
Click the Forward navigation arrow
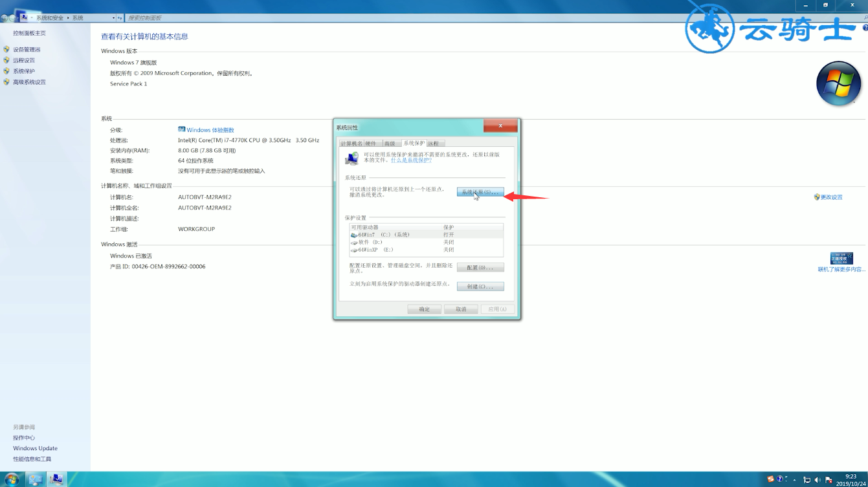click(13, 18)
